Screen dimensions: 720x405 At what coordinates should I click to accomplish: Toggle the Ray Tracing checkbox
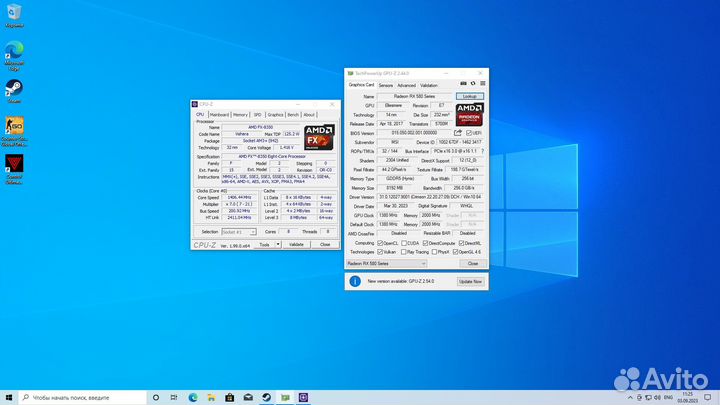click(403, 252)
